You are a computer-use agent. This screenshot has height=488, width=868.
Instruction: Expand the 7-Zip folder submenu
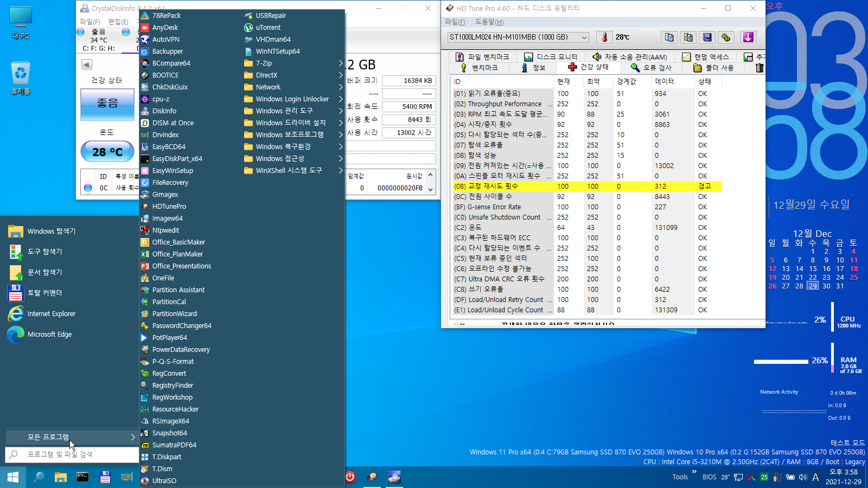(293, 63)
